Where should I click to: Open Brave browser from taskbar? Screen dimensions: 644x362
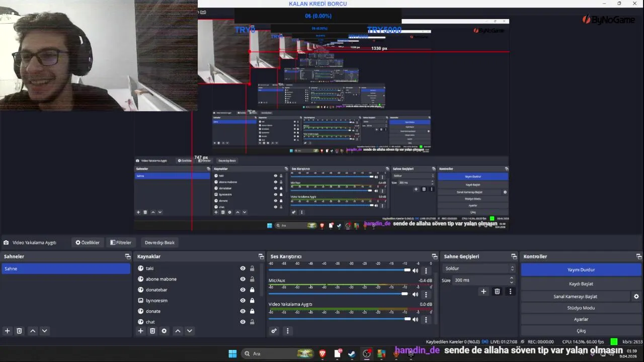pos(323,353)
